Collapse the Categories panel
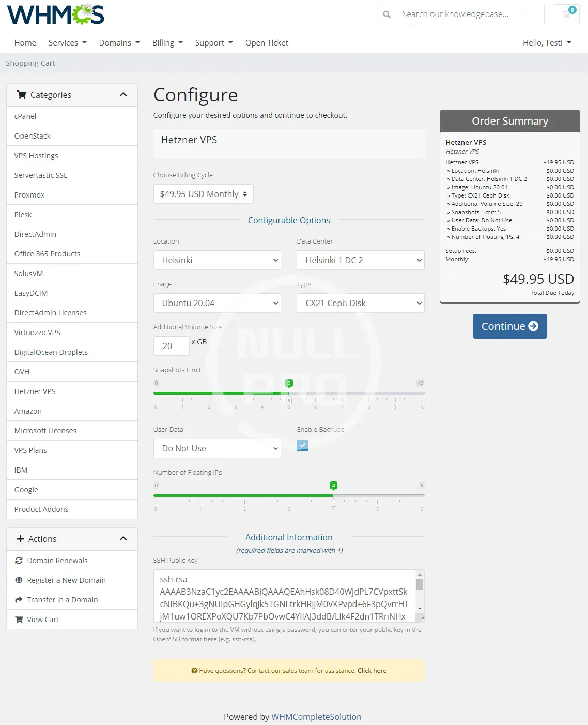 (x=123, y=95)
